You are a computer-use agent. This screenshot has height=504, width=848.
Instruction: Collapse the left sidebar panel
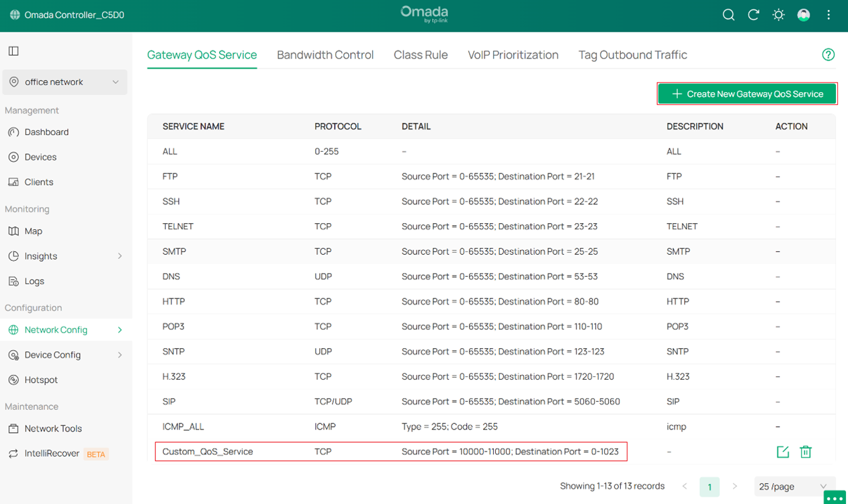[12, 50]
